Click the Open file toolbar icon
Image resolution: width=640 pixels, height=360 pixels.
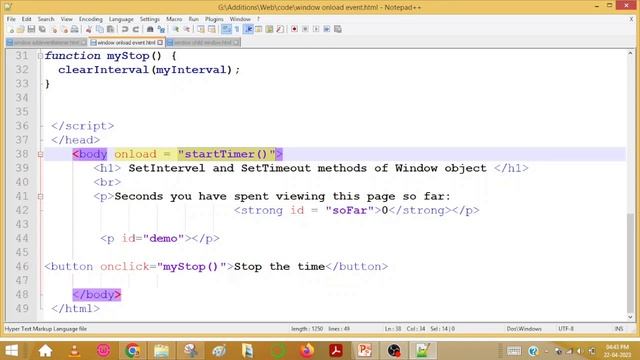click(20, 29)
